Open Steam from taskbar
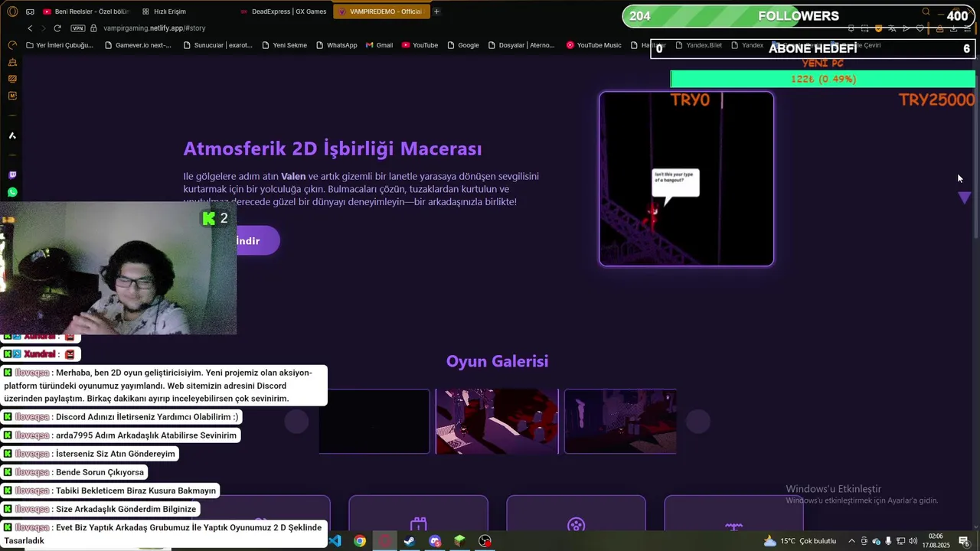 tap(410, 541)
